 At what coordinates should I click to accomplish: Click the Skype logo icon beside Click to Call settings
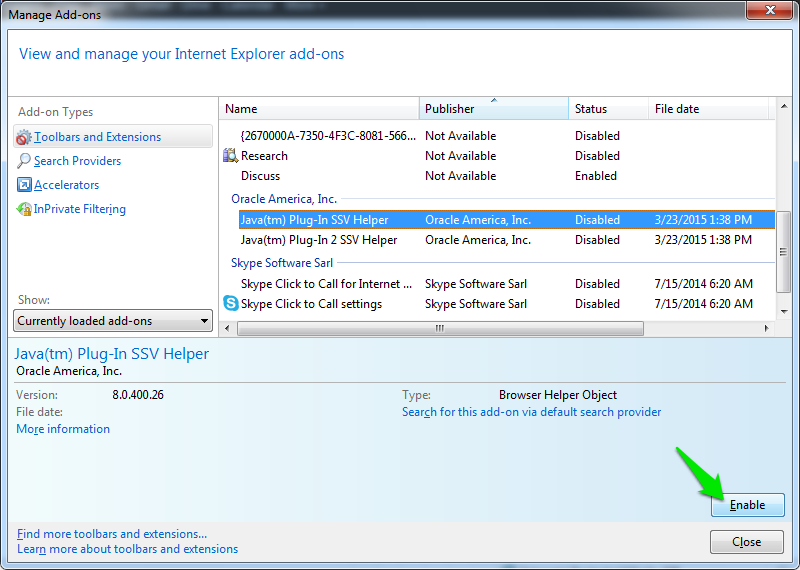pyautogui.click(x=231, y=304)
